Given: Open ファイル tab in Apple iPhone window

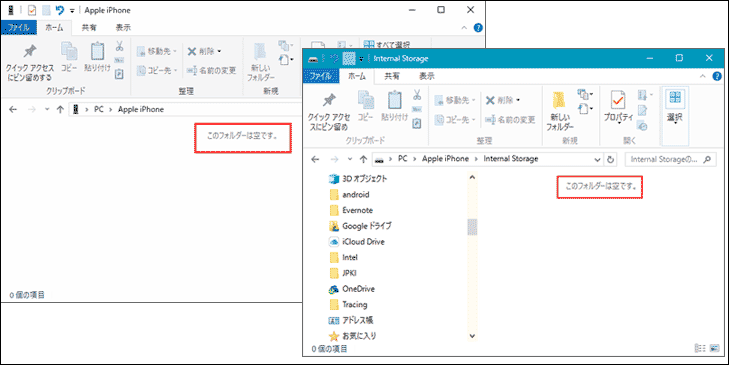Looking at the screenshot, I should point(19,27).
